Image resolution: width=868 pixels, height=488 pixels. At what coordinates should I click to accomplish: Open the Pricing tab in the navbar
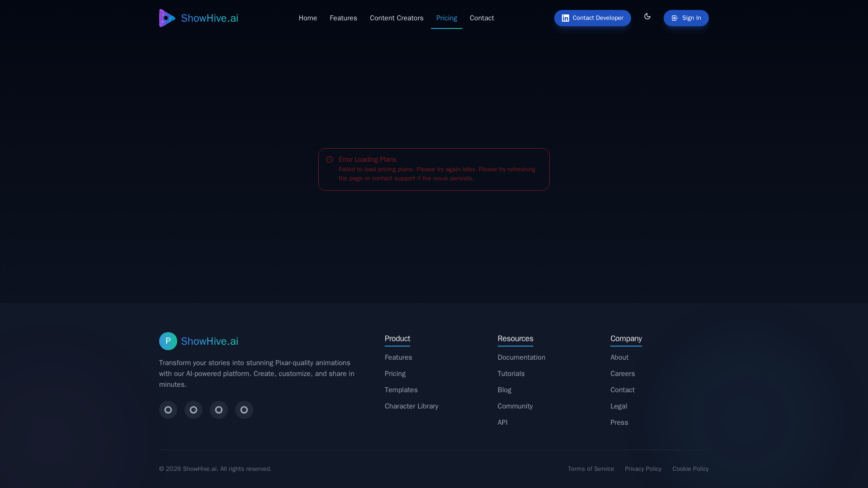446,18
